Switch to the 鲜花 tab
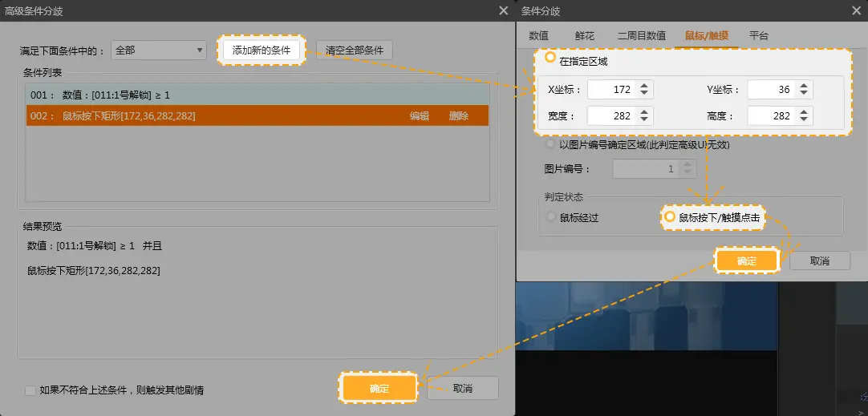 [x=585, y=35]
